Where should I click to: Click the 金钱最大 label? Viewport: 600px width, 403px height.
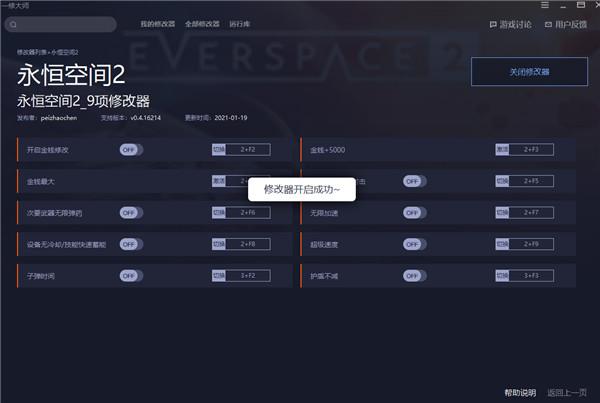click(41, 181)
